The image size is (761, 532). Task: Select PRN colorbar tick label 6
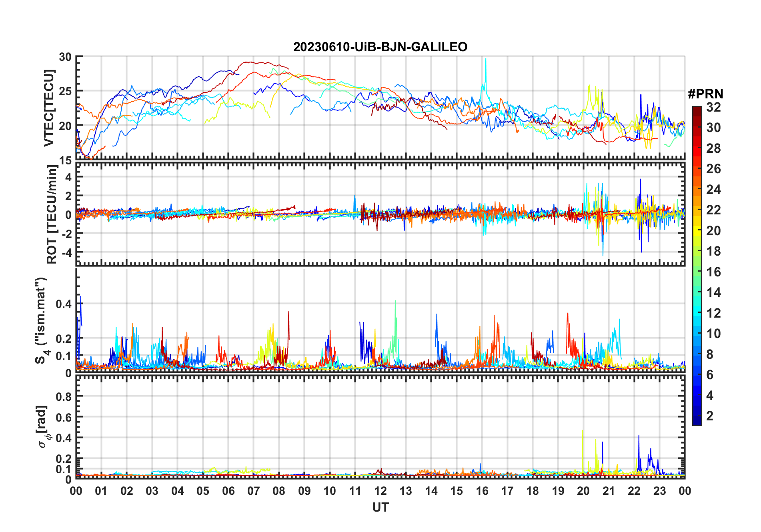[x=710, y=375]
